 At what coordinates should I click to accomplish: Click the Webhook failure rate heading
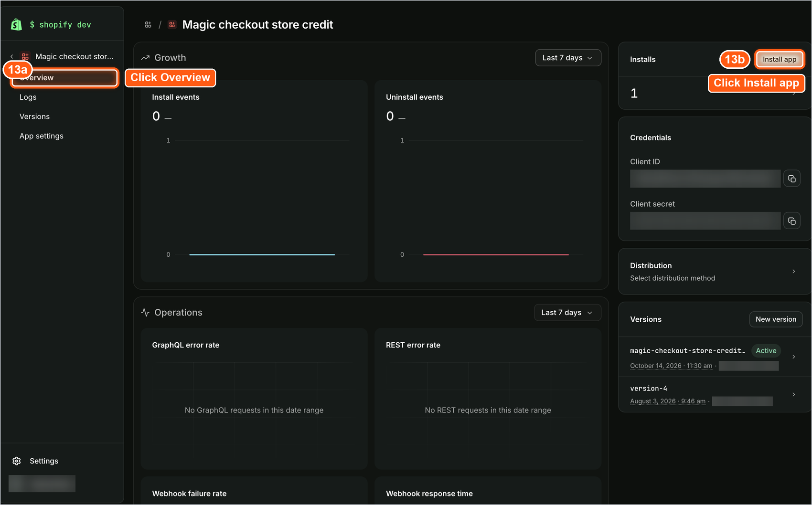(189, 494)
